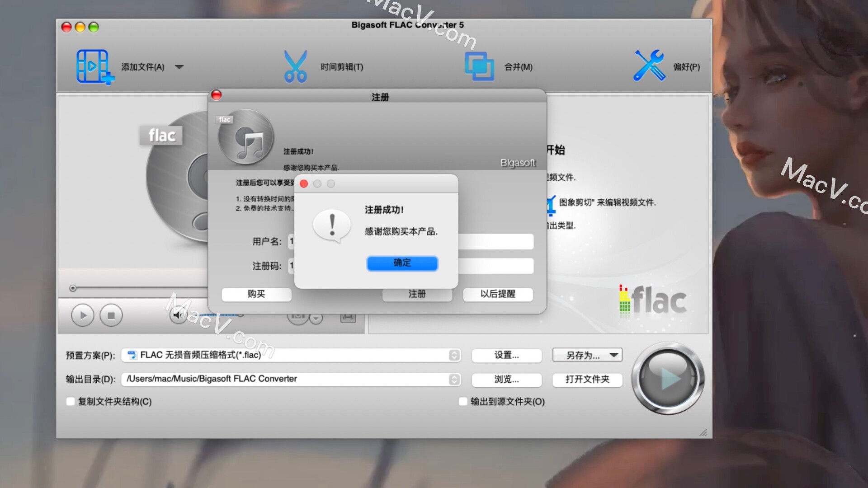Play preview with the play button
The height and width of the screenshot is (488, 868).
[83, 315]
